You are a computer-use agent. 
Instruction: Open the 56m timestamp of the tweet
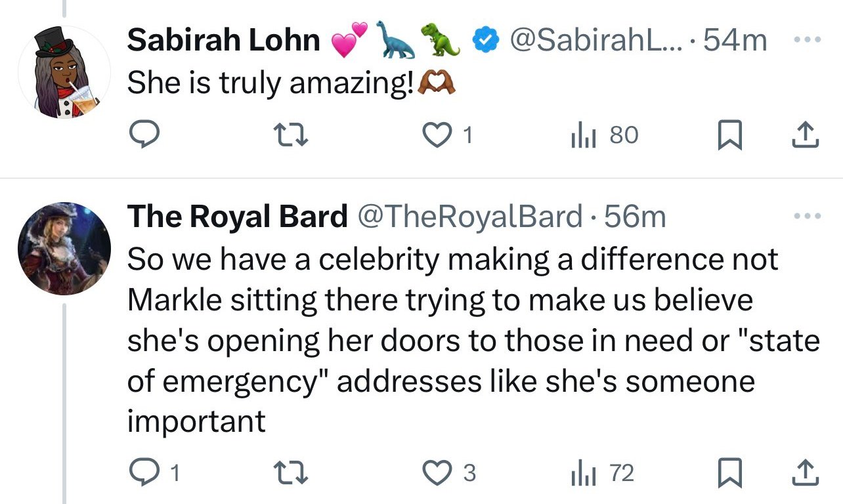coord(635,217)
